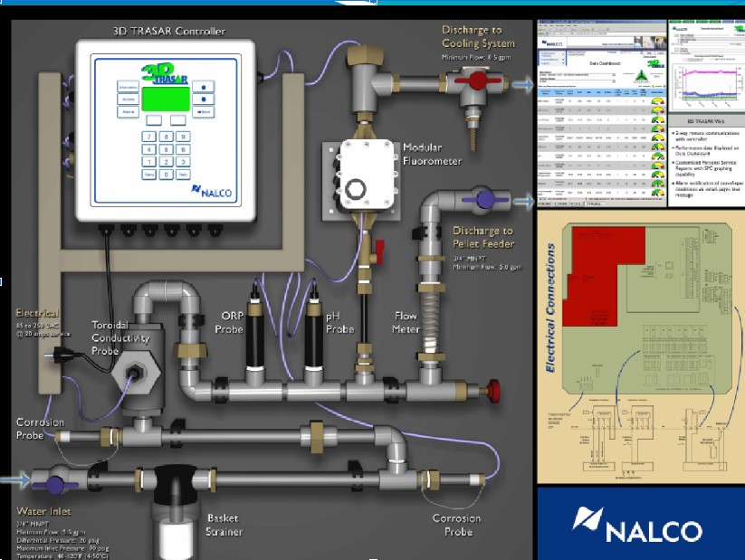Click the 3D TRASAR logo on the controller
This screenshot has width=745, height=560.
coord(165,74)
